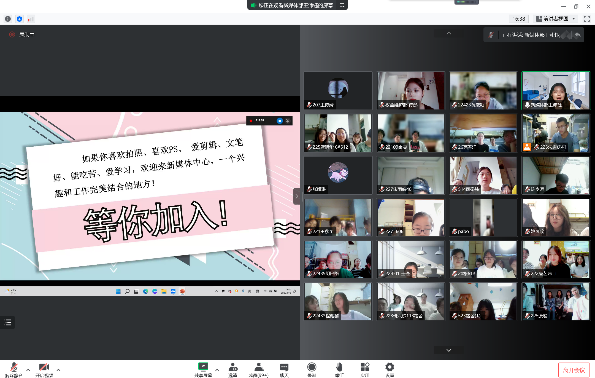Image resolution: width=595 pixels, height=378 pixels.
Task: Expand video options arrow beside camera
Action: 58,370
